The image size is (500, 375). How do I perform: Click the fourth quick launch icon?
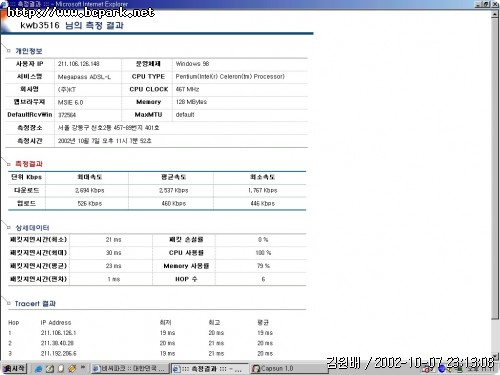[72, 369]
